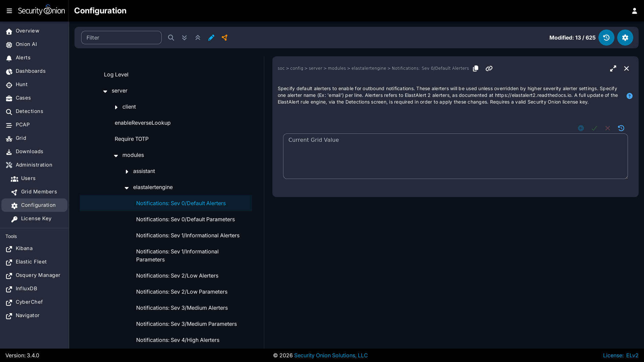Open the hamburger navigation menu
Image resolution: width=644 pixels, height=362 pixels.
(9, 11)
